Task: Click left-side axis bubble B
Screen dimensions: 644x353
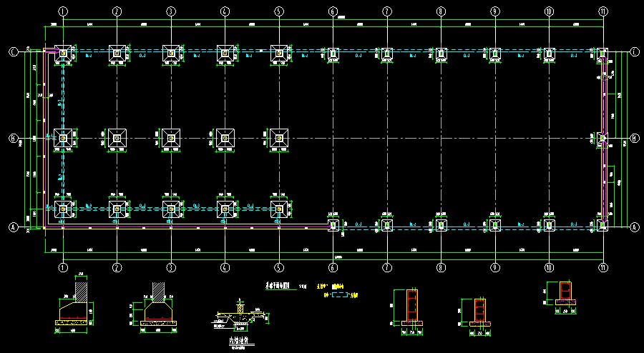Action: [x=14, y=139]
